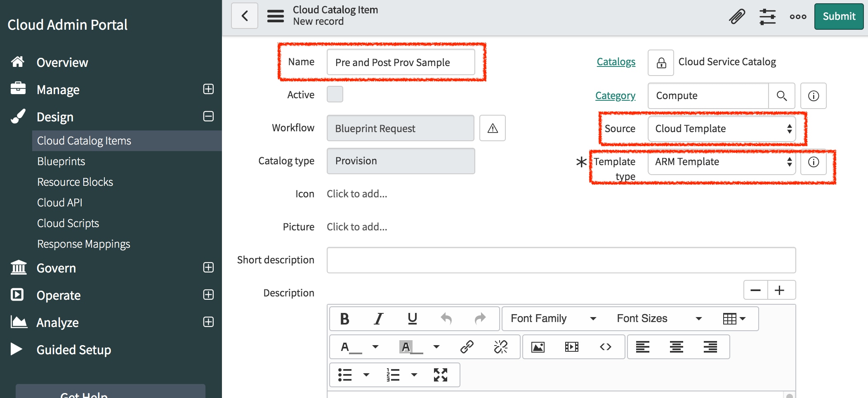Open the text color dropdown arrow
Viewport: 868px width, 398px height.
[375, 347]
